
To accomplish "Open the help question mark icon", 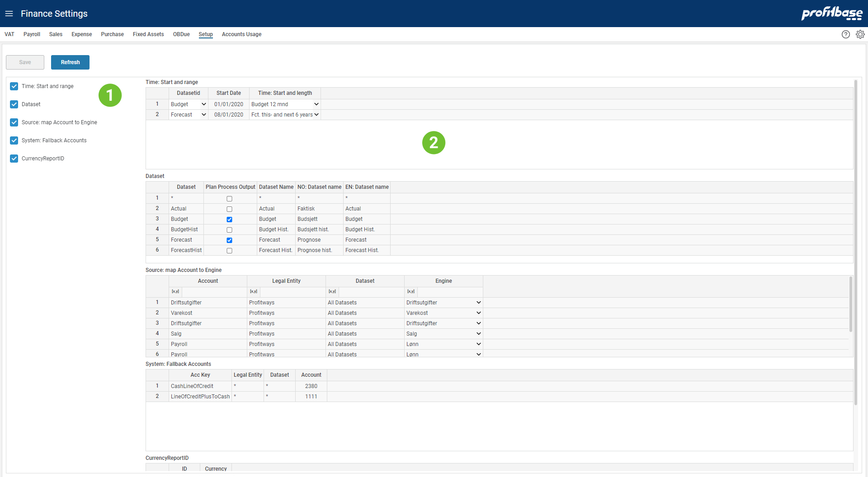I will [x=846, y=34].
